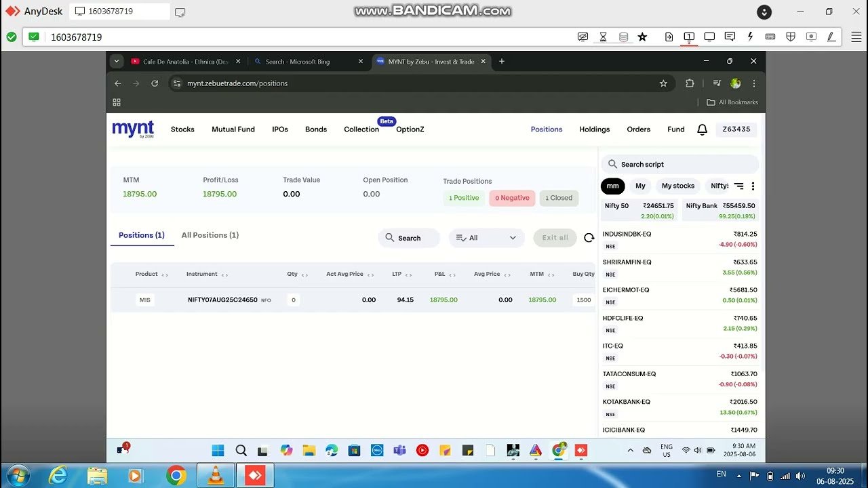Reload the mynt browser page
868x488 pixels.
pyautogui.click(x=155, y=83)
